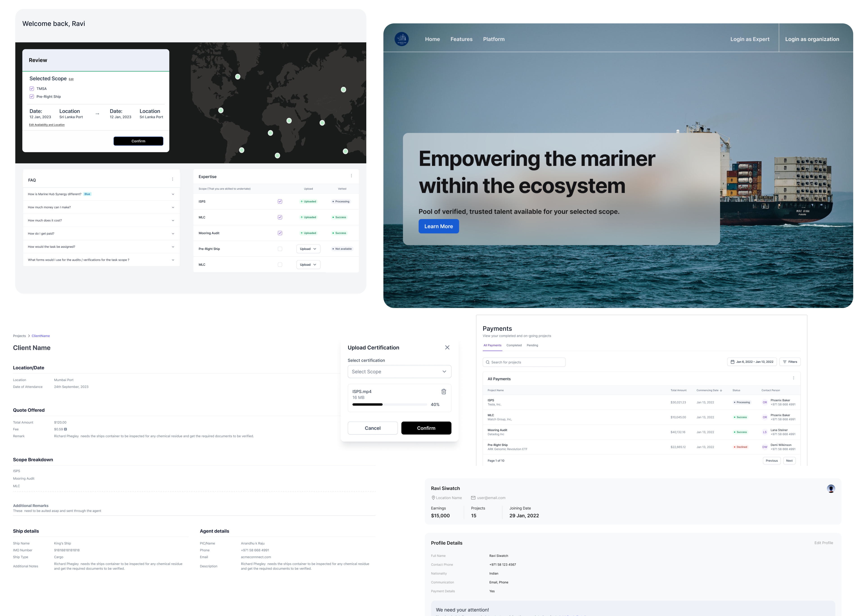The image size is (864, 616).
Task: Delete ISPS.mp4 using the trash icon
Action: (443, 391)
